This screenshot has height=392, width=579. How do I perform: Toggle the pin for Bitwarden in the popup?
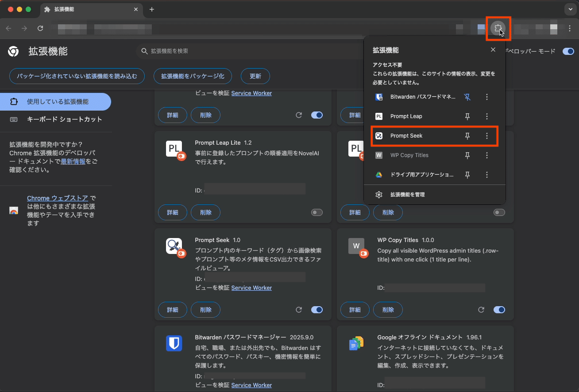[x=467, y=97]
